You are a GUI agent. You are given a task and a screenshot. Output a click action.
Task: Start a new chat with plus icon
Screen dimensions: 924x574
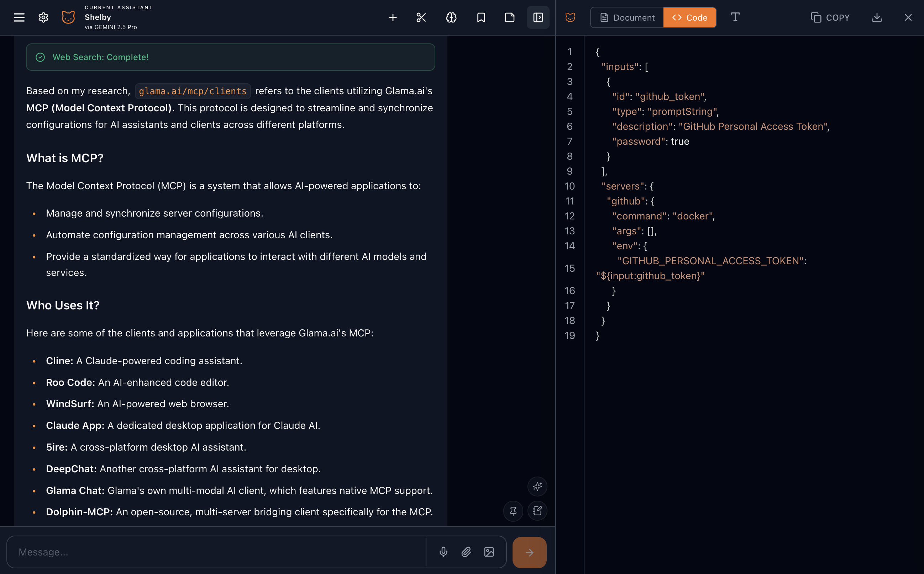click(393, 17)
